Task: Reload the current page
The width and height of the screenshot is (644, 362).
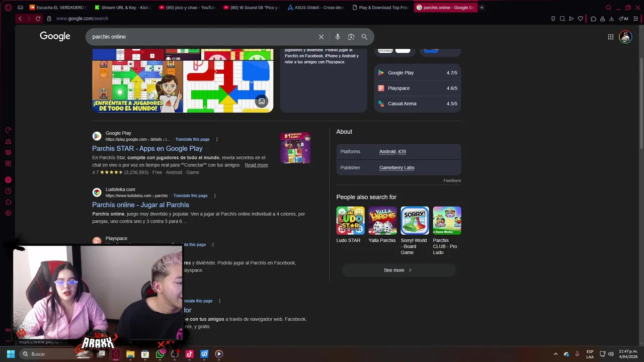Action: (38, 19)
